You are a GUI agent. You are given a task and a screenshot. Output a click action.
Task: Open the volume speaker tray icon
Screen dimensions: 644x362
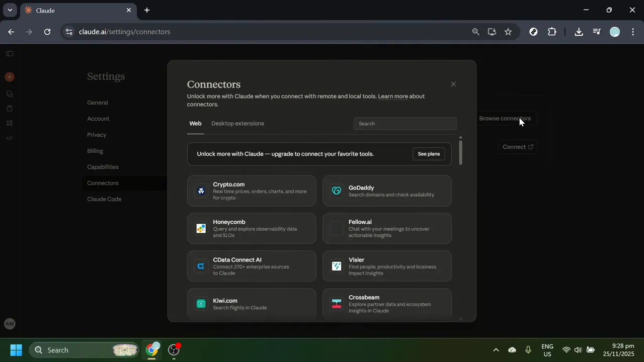click(x=578, y=350)
